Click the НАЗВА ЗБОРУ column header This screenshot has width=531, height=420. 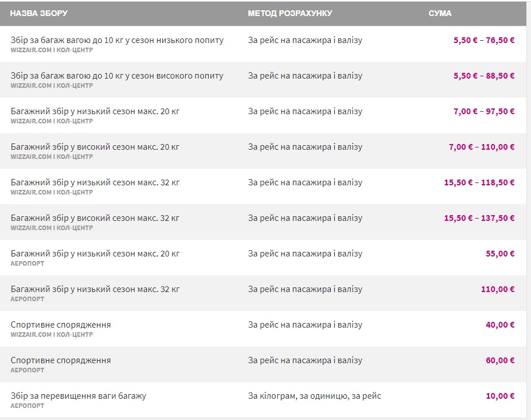39,13
